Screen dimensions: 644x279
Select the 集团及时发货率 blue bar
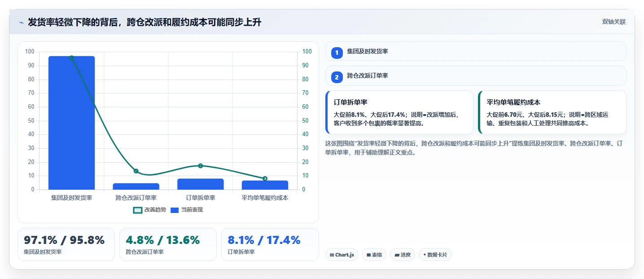coord(72,123)
